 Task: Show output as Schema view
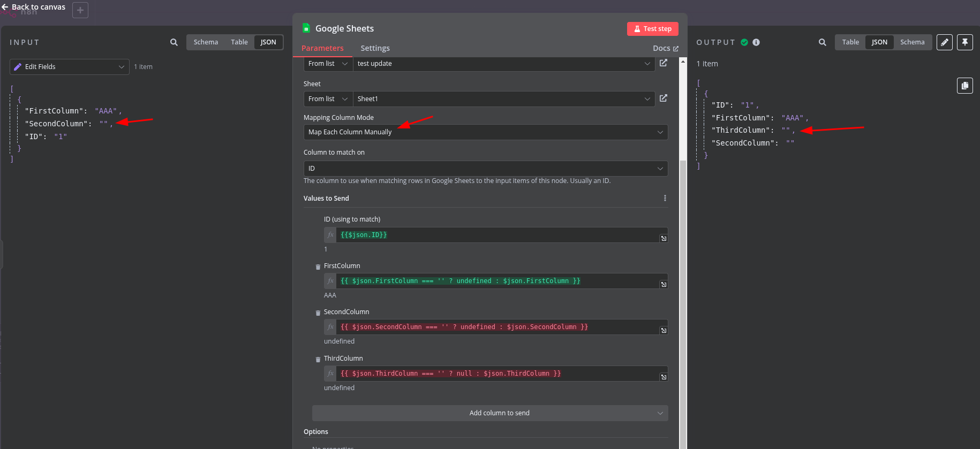[x=913, y=42]
